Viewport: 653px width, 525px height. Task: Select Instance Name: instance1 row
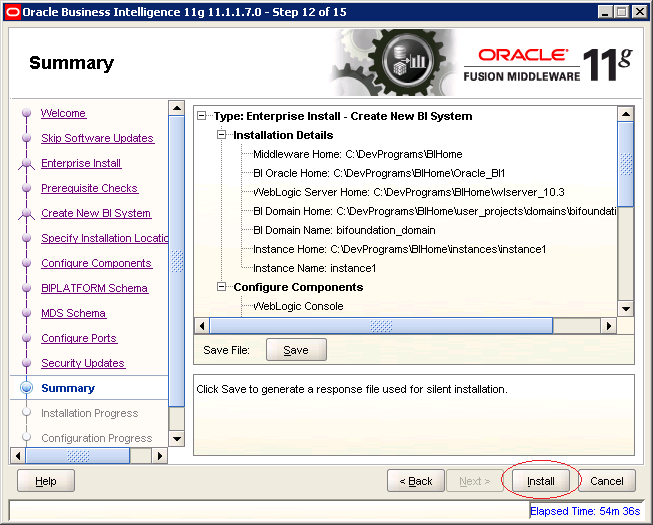[315, 268]
